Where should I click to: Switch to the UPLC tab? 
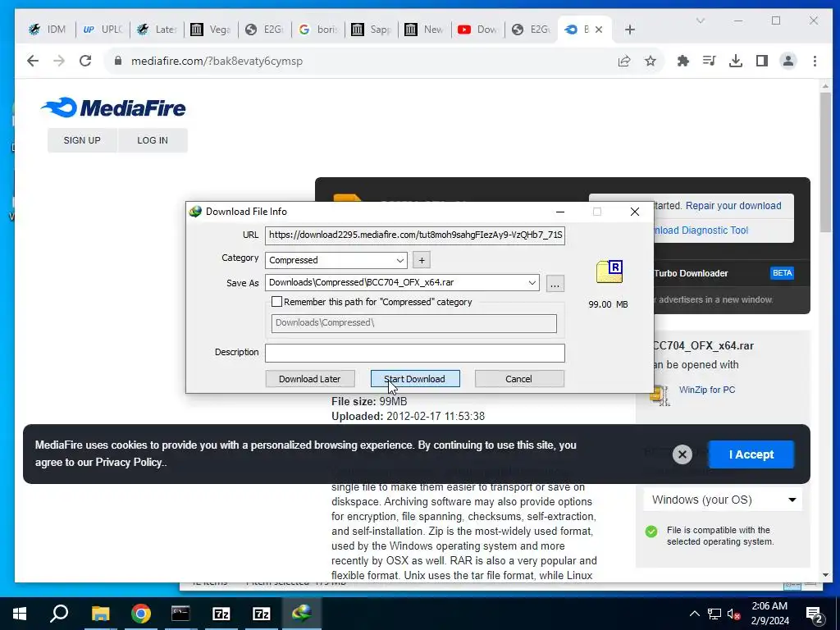pos(103,30)
